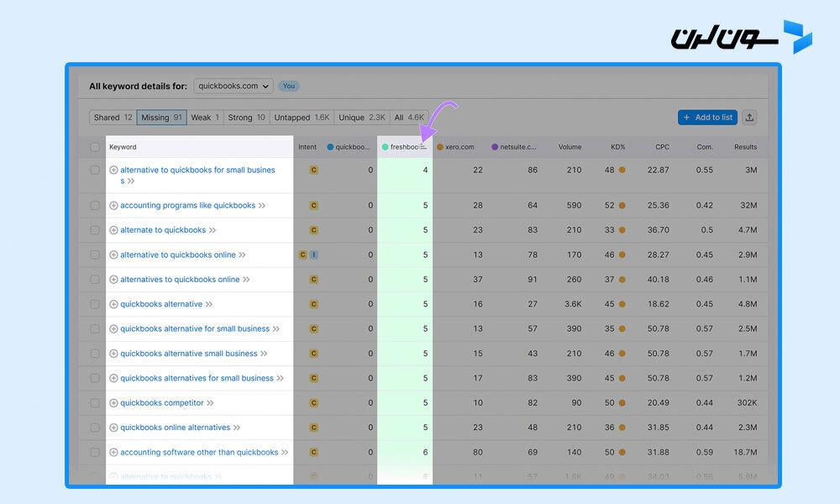
Task: Click the plus icon for 'quickbooks alternatives for small business'
Action: (113, 378)
